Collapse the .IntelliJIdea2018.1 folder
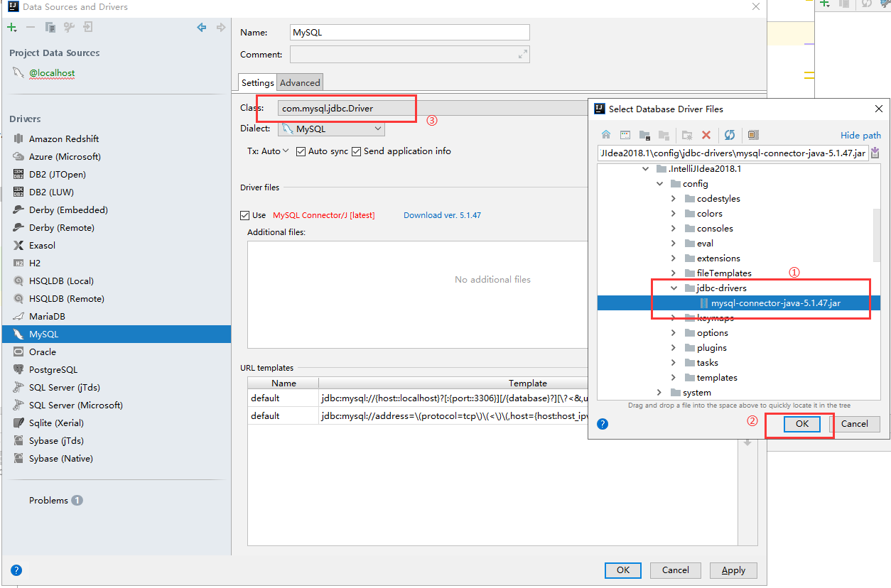Image resolution: width=891 pixels, height=588 pixels. coord(645,169)
